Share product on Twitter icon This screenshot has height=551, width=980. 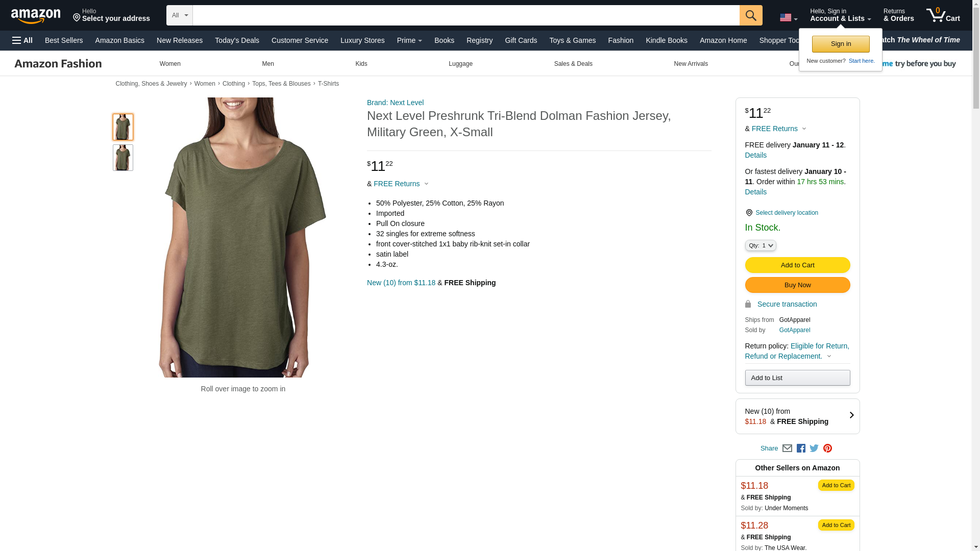point(814,448)
